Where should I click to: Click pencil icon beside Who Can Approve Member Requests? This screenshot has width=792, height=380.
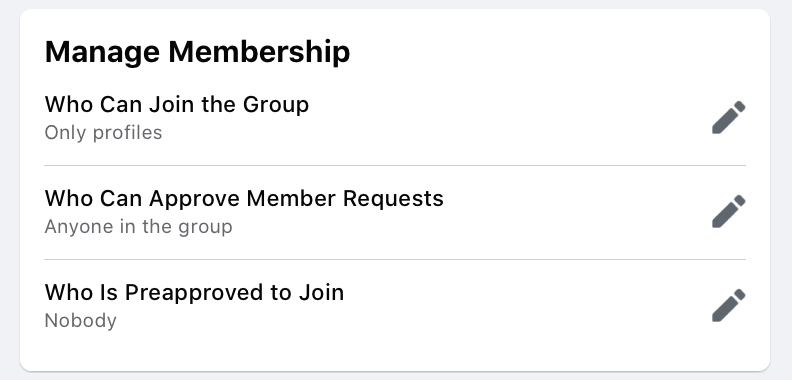click(x=728, y=211)
